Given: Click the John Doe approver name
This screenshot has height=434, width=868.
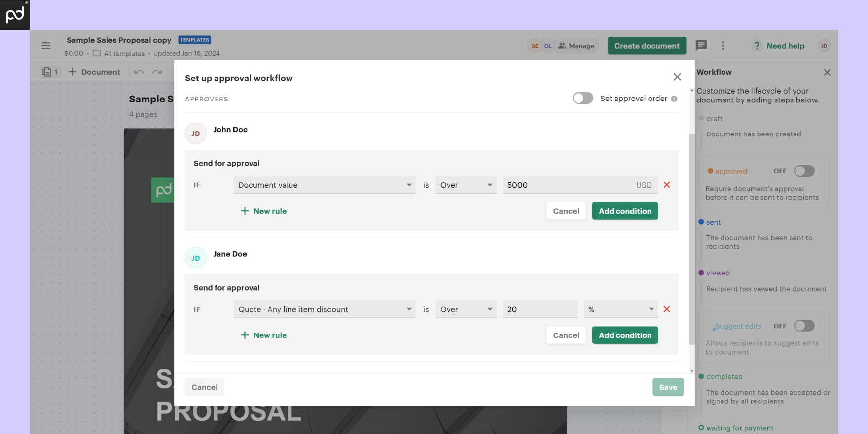Looking at the screenshot, I should coord(230,129).
